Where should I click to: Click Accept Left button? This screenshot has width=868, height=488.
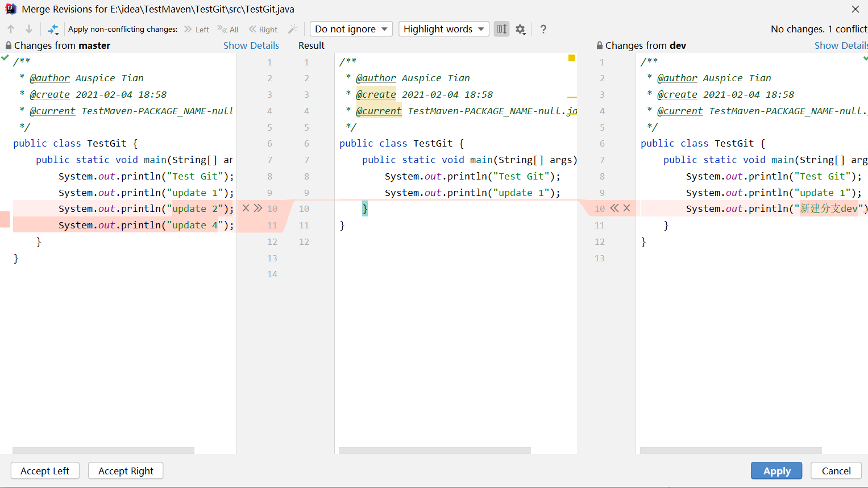click(x=45, y=471)
